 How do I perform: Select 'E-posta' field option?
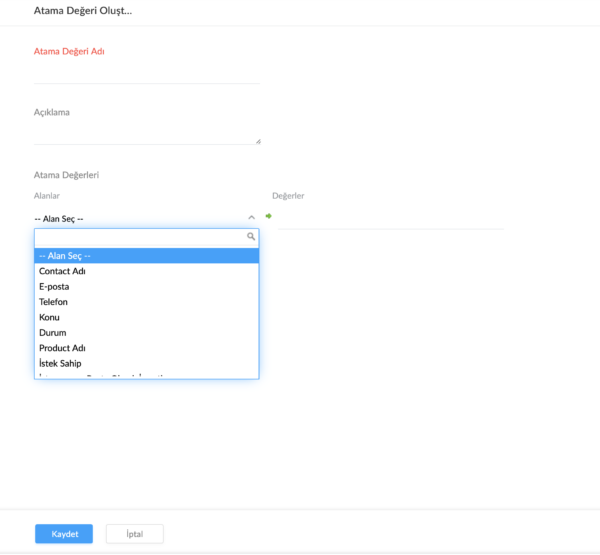click(146, 287)
